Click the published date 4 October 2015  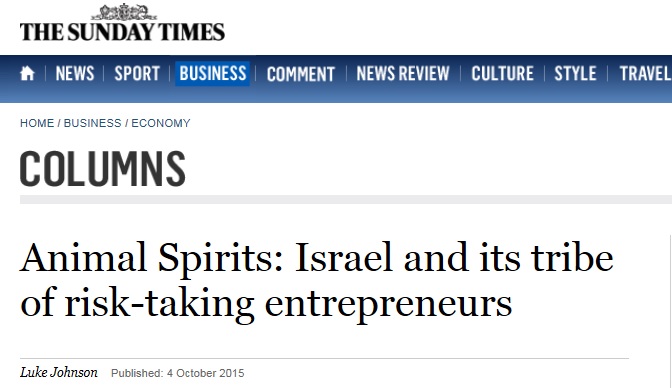205,373
